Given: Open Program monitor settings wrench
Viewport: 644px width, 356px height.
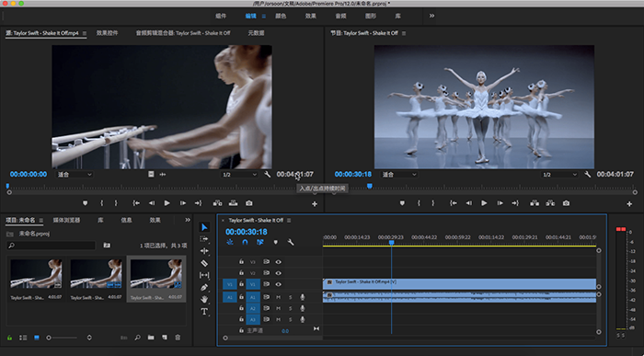Looking at the screenshot, I should 588,175.
